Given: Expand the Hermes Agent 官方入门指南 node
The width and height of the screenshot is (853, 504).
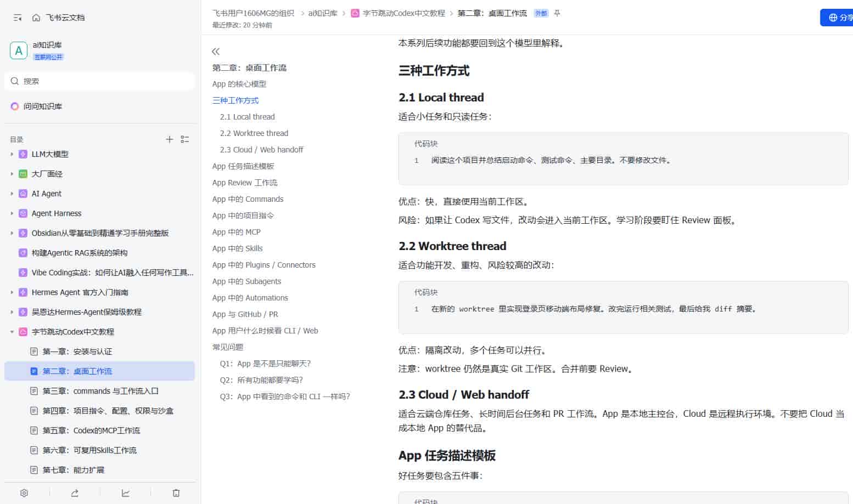Looking at the screenshot, I should (12, 292).
